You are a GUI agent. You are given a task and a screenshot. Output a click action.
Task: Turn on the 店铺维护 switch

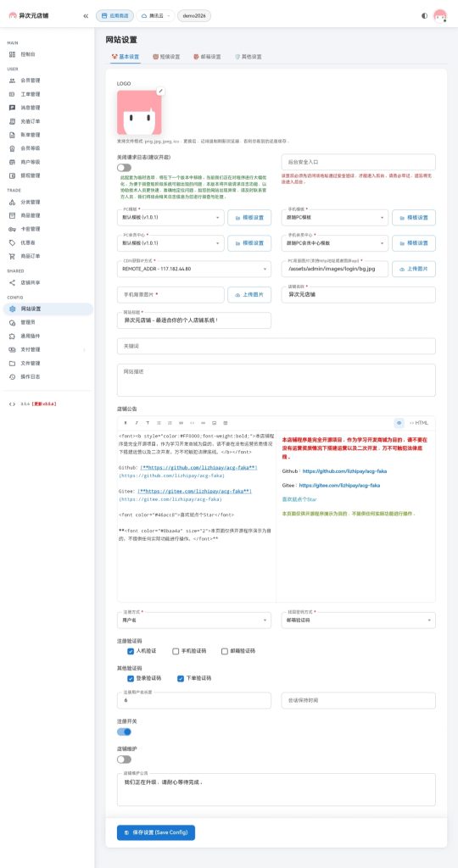pyautogui.click(x=124, y=759)
